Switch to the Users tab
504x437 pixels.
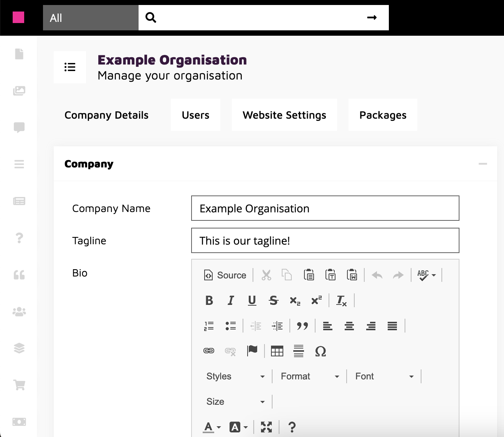click(x=195, y=115)
